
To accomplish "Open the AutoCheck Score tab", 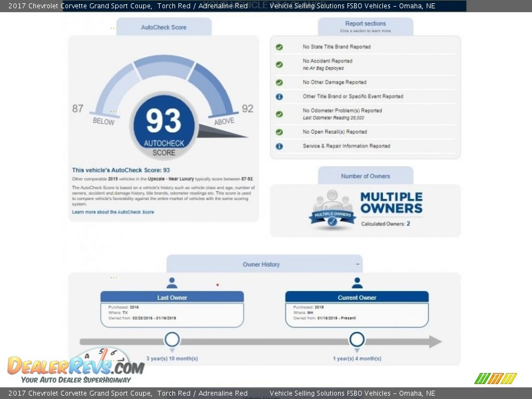I will (x=164, y=27).
